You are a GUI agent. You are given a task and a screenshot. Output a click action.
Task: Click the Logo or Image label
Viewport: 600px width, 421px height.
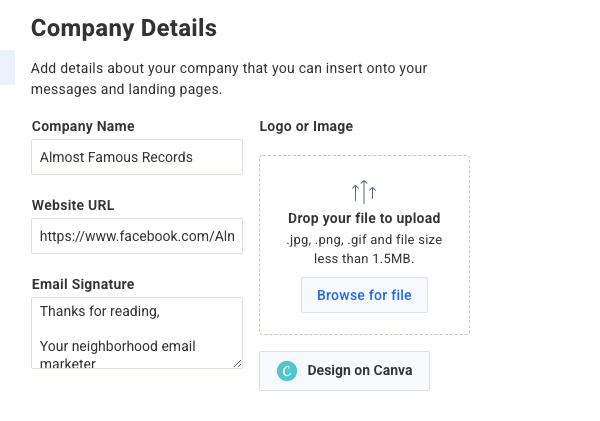(x=306, y=126)
